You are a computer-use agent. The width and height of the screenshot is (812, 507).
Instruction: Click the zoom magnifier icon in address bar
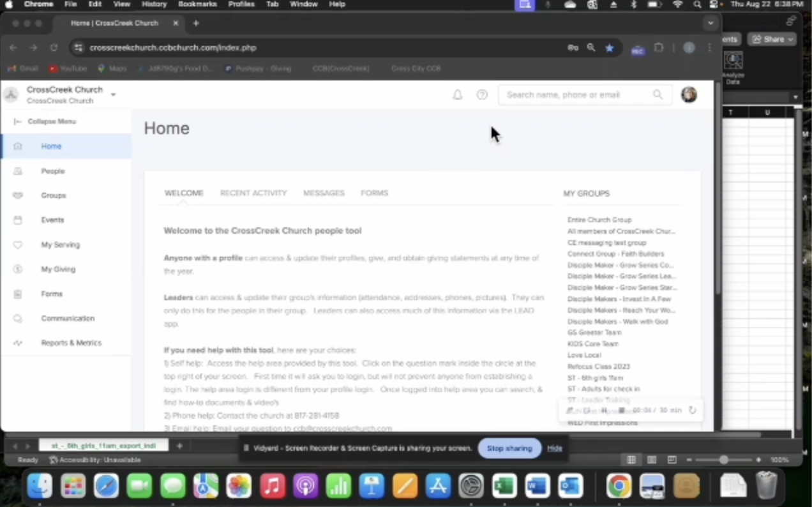(591, 47)
